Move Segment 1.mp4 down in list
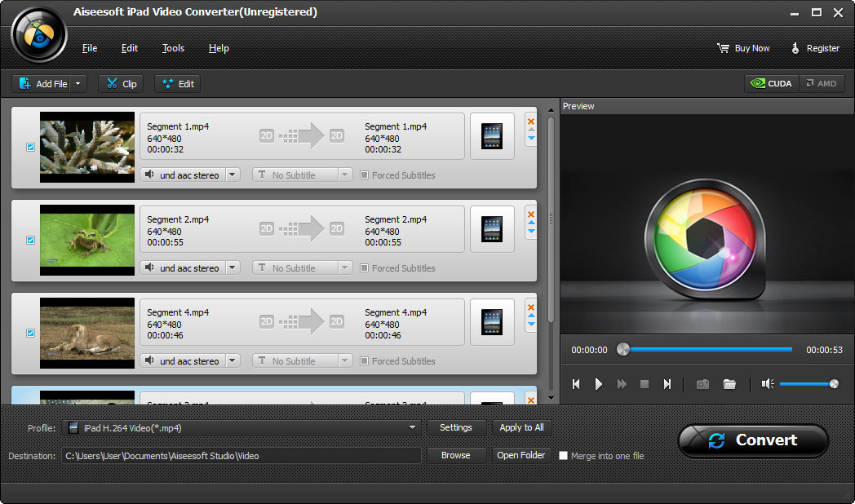855x504 pixels. [531, 139]
